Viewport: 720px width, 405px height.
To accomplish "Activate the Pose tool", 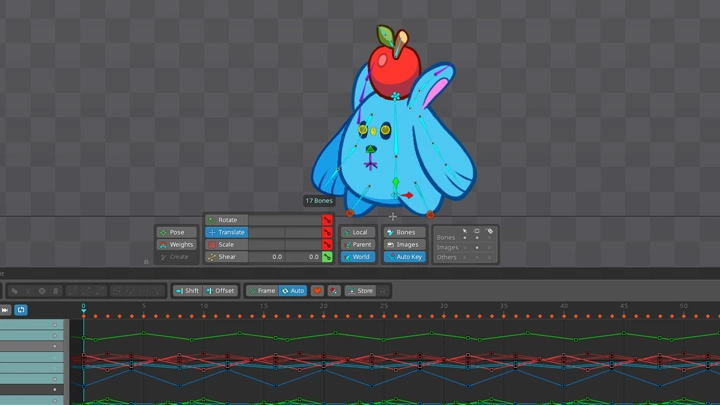I will click(x=176, y=232).
